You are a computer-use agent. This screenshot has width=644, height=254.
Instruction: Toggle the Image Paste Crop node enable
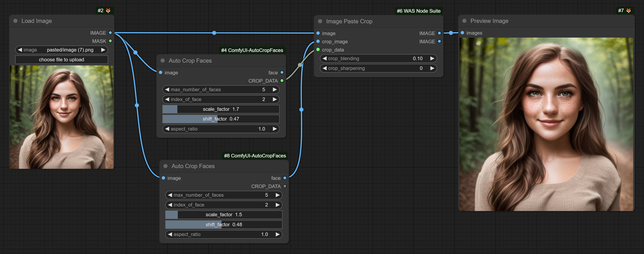[x=320, y=21]
